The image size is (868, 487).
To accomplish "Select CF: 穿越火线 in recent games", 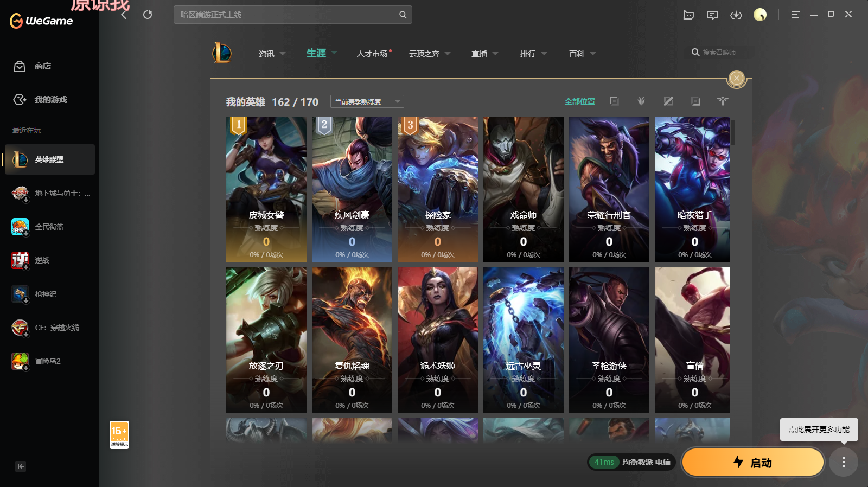I will (x=50, y=328).
